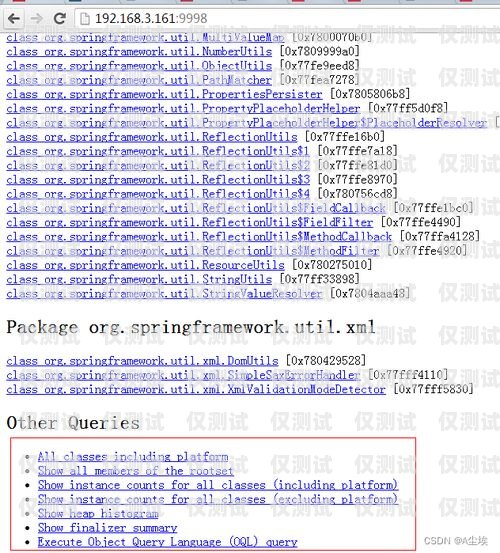Open the ReflectionUtils$FieldFilter class link
Viewport: 500px width, 553px height.
[x=189, y=223]
